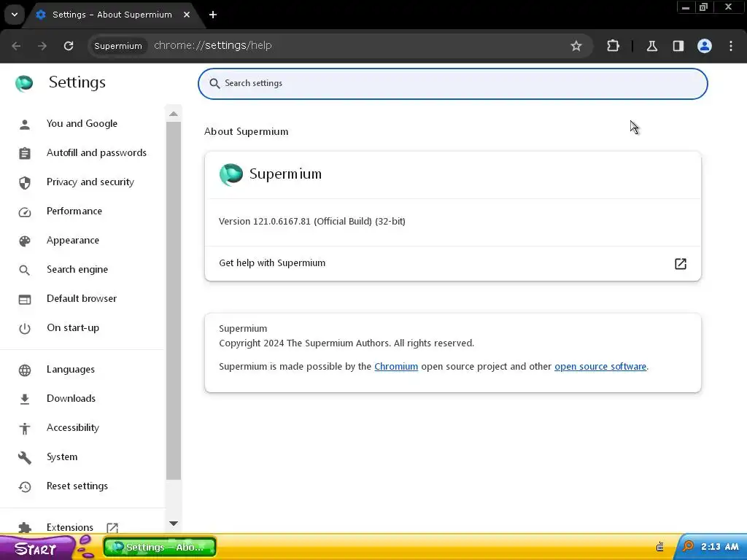
Task: Click the small tray icon left of magnifier
Action: click(659, 547)
